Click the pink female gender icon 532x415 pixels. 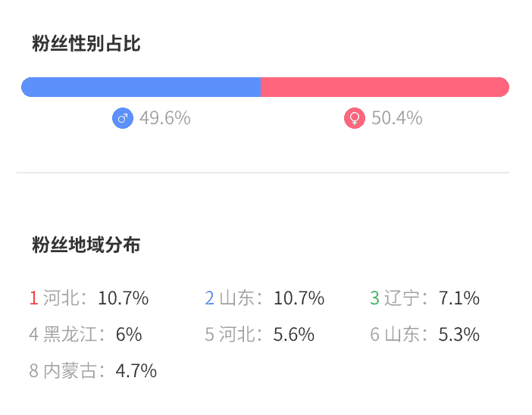click(355, 119)
